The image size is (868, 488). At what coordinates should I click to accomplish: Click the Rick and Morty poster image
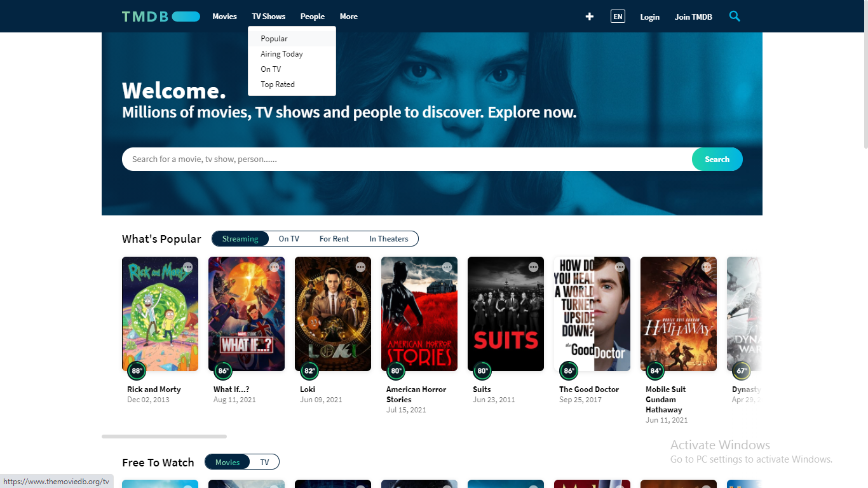[160, 314]
